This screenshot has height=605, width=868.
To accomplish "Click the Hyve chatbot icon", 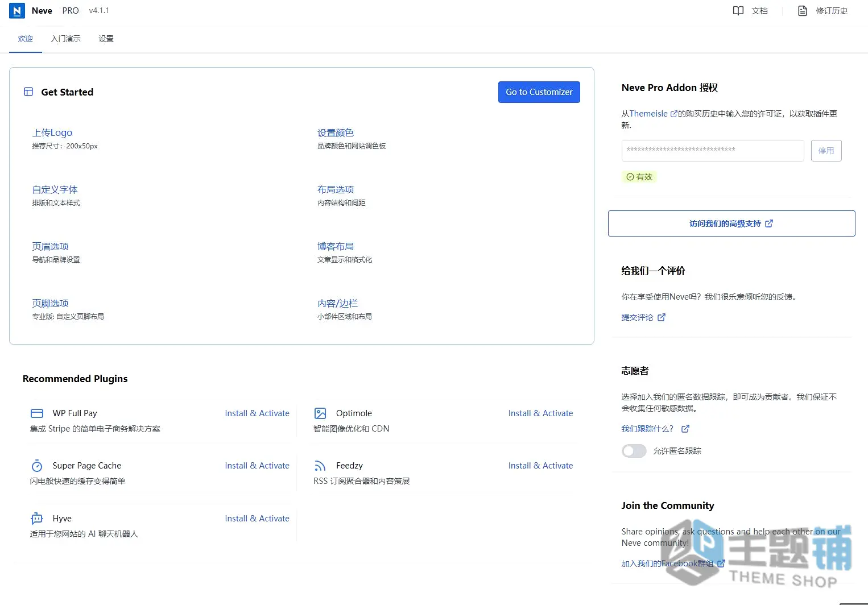I will [x=37, y=519].
